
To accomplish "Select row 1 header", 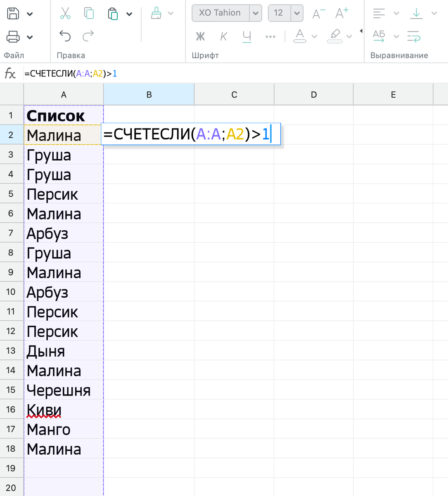I will click(x=12, y=115).
